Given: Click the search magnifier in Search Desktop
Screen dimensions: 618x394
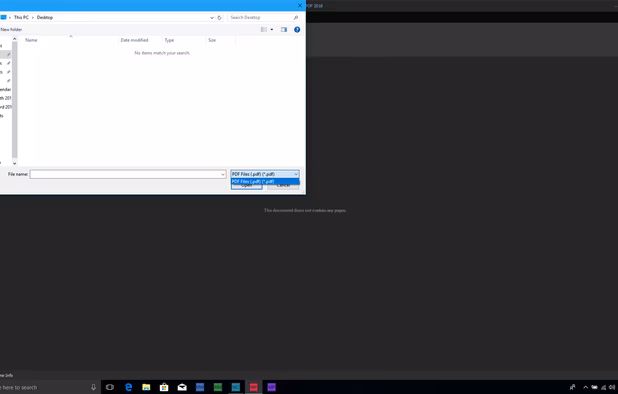Looking at the screenshot, I should (x=296, y=18).
